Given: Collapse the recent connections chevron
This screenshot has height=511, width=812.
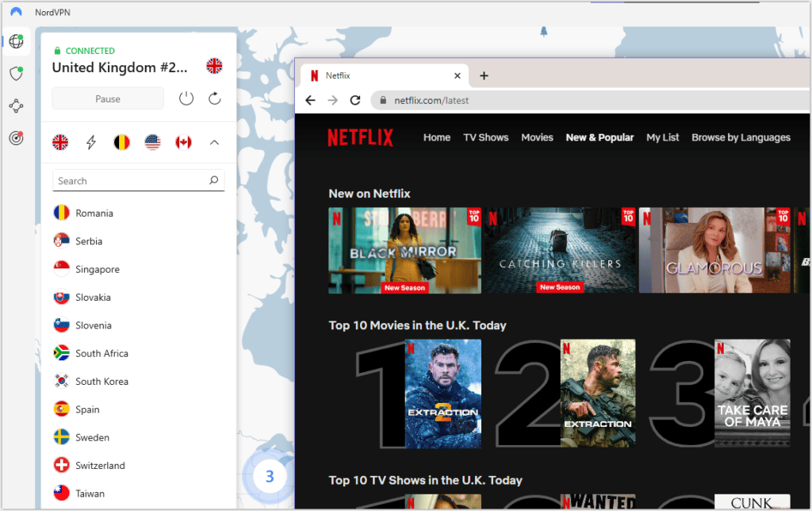Looking at the screenshot, I should click(x=214, y=142).
